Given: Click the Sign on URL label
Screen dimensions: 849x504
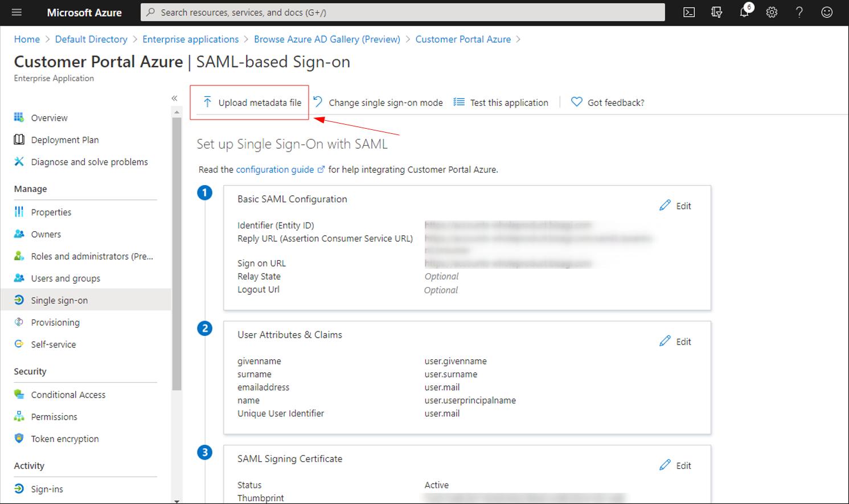Looking at the screenshot, I should pyautogui.click(x=261, y=264).
